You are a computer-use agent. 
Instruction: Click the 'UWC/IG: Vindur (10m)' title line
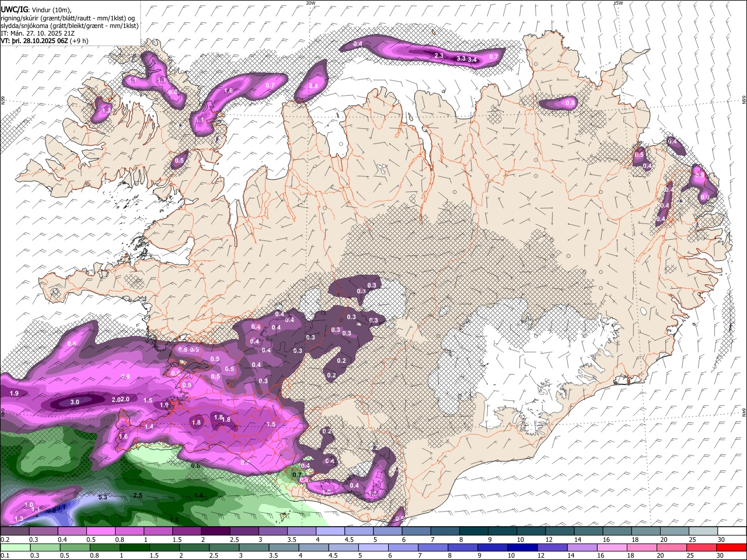[36, 10]
